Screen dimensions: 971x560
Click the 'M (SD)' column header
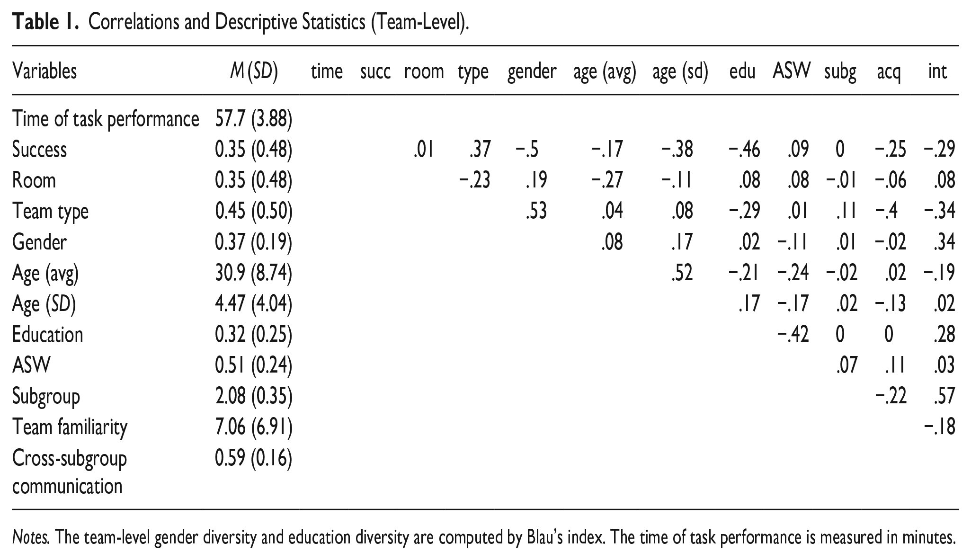coord(254,71)
